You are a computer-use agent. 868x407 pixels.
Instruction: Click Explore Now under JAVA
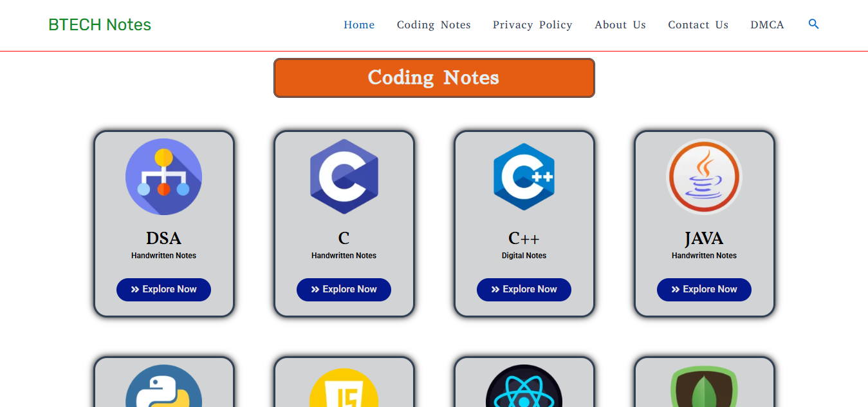(704, 289)
